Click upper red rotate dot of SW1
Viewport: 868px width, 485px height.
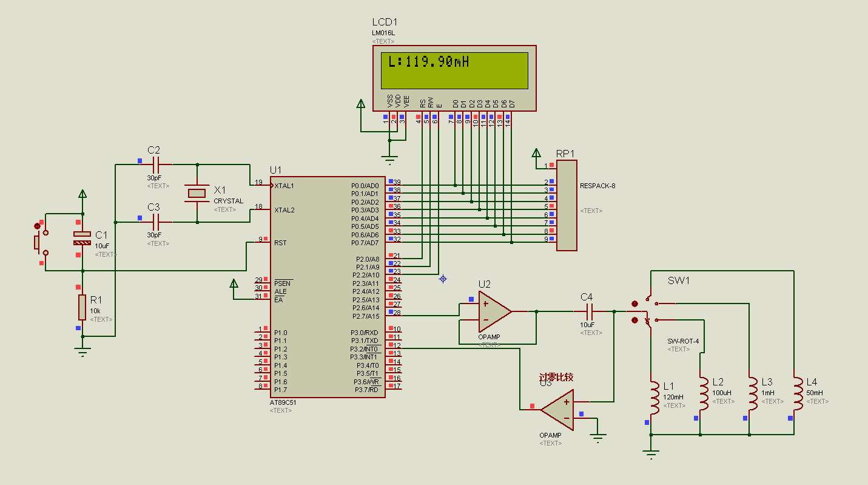point(635,303)
